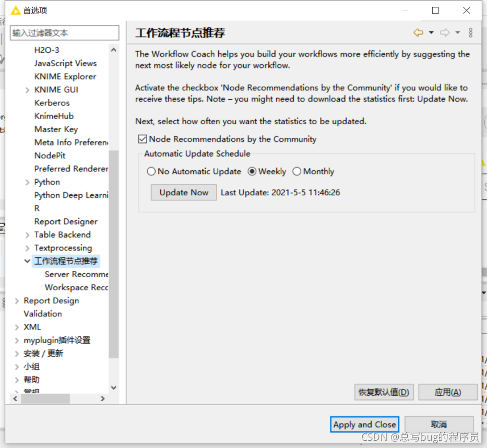
Task: Select Workspace Recommendations child item
Action: (76, 287)
